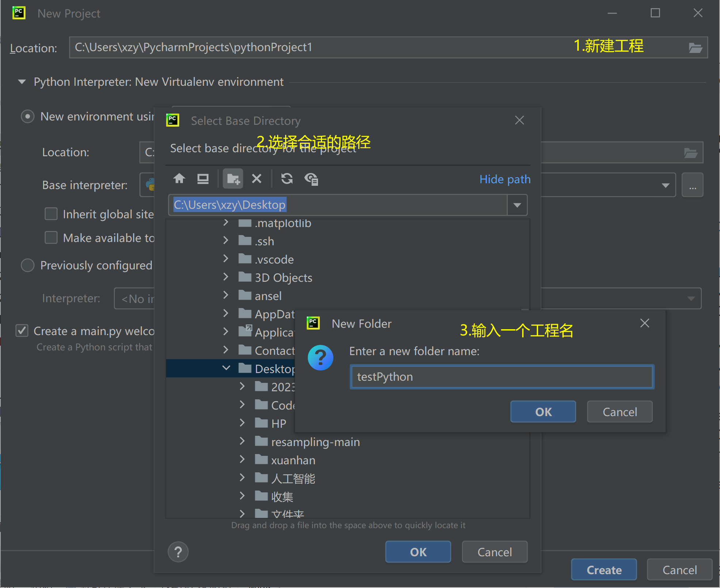The height and width of the screenshot is (588, 720).
Task: Select the HP folder
Action: (279, 423)
